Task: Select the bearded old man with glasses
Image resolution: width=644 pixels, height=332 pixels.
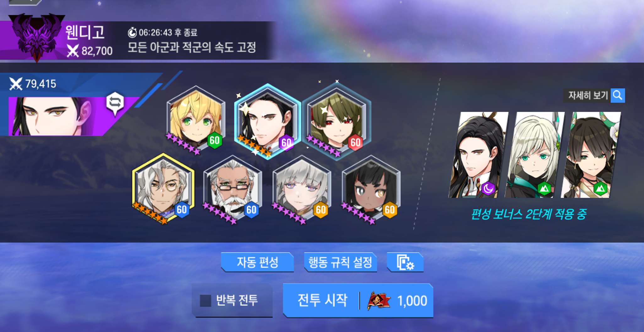Action: pos(233,189)
